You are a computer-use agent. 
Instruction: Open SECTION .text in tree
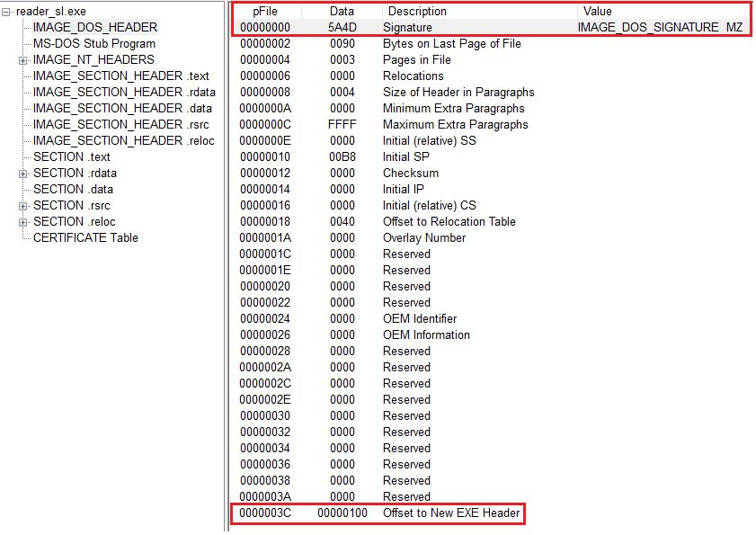pos(72,156)
